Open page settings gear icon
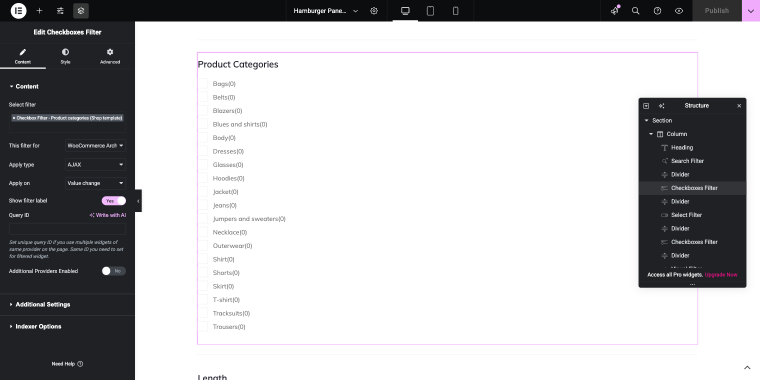This screenshot has width=760, height=380. [x=374, y=11]
